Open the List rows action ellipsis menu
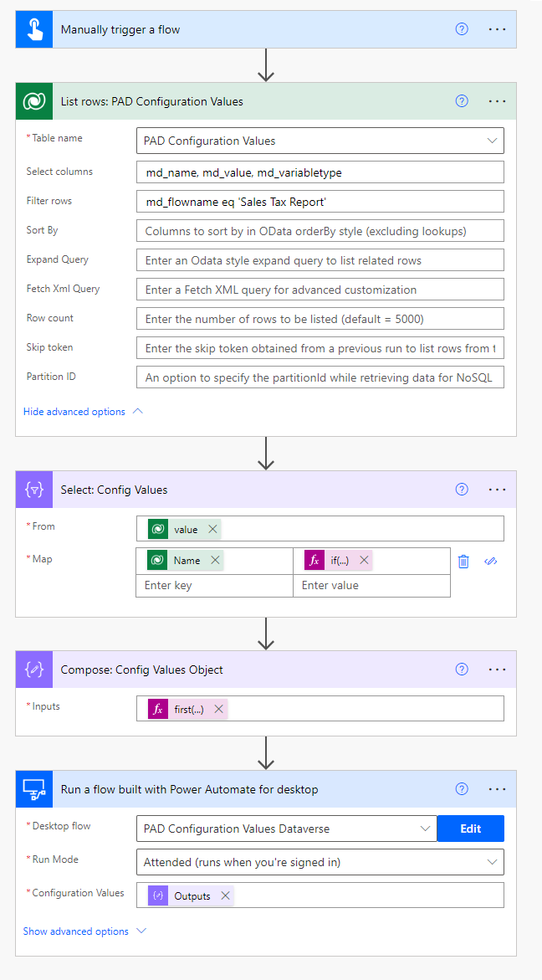Screen dimensions: 542x980 pos(497,101)
